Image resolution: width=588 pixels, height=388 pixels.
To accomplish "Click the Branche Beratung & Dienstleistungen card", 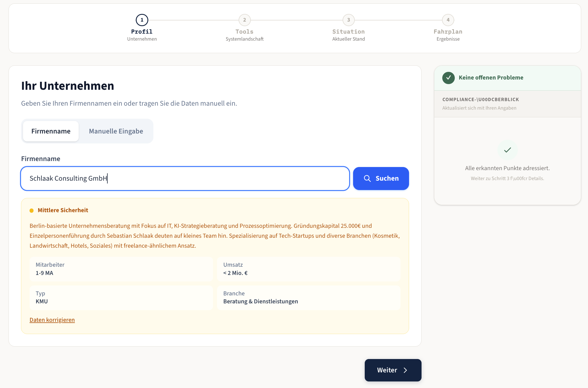I will [308, 297].
